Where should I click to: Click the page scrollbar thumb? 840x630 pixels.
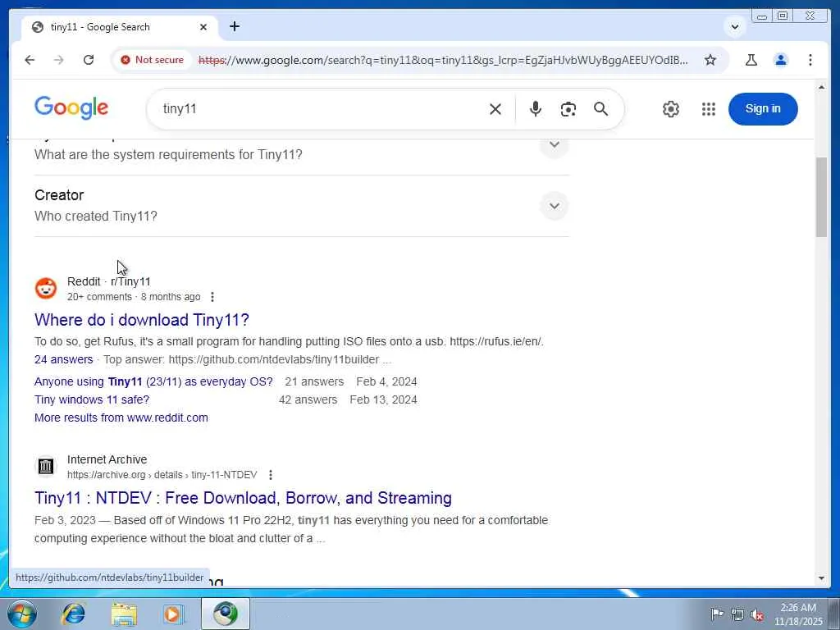click(x=821, y=197)
